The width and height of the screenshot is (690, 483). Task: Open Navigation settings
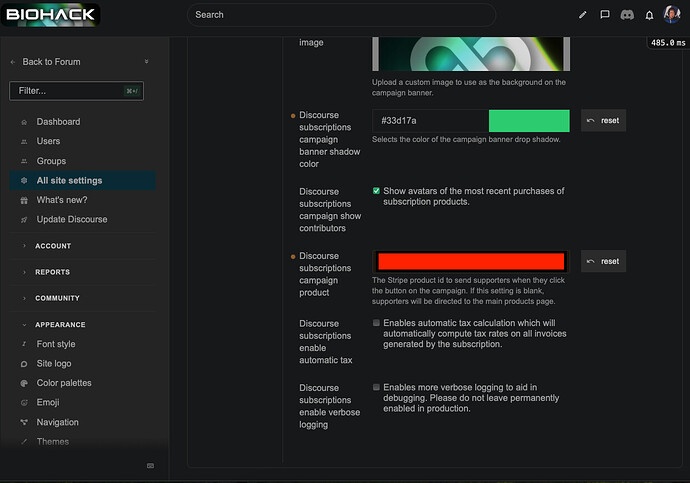point(82,422)
